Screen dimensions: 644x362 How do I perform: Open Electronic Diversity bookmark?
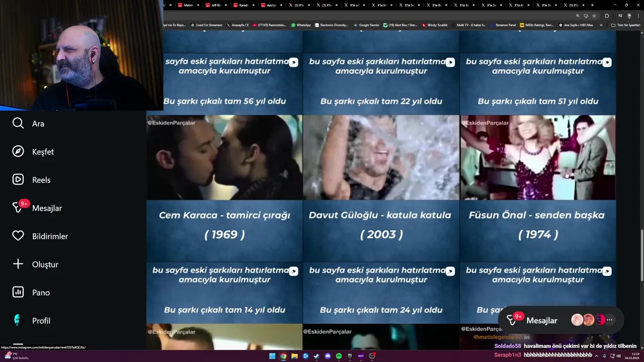coord(331,25)
